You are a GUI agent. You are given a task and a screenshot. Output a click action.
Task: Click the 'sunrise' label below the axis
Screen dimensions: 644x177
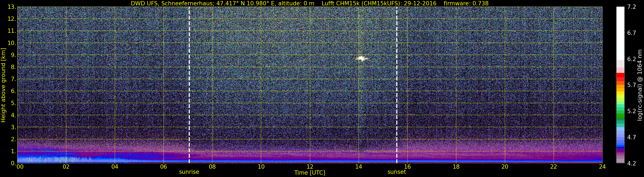[189, 172]
